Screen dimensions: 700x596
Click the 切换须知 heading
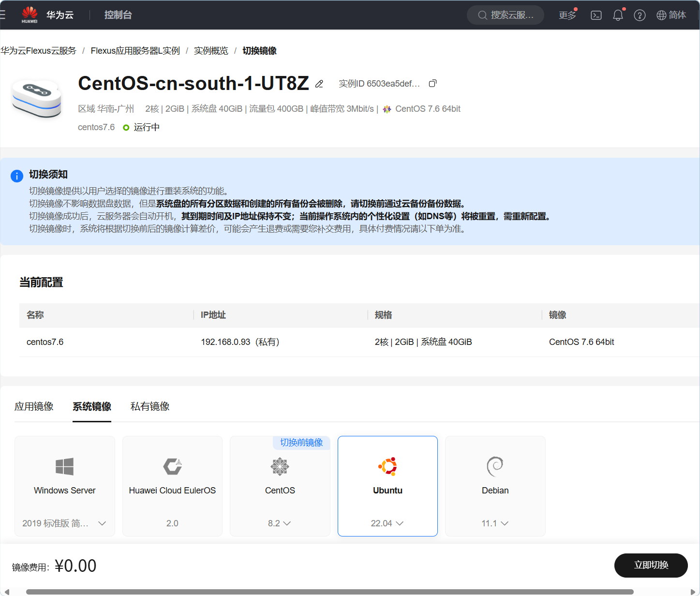click(x=48, y=175)
